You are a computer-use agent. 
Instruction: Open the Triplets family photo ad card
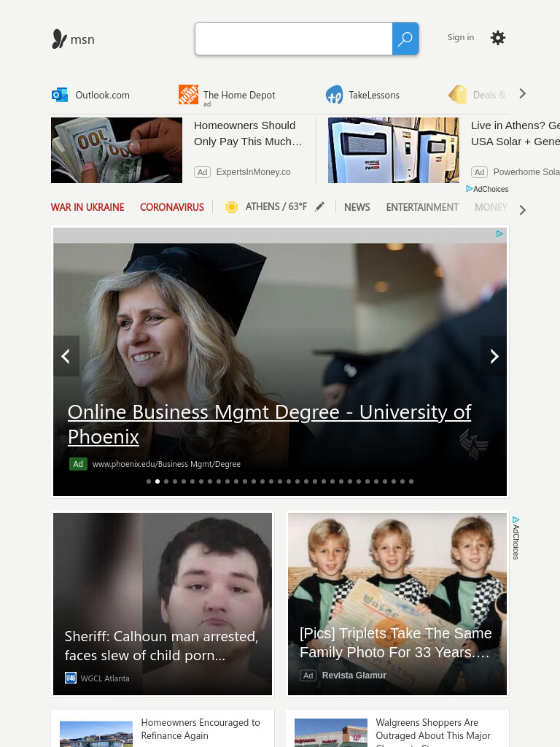click(x=397, y=603)
